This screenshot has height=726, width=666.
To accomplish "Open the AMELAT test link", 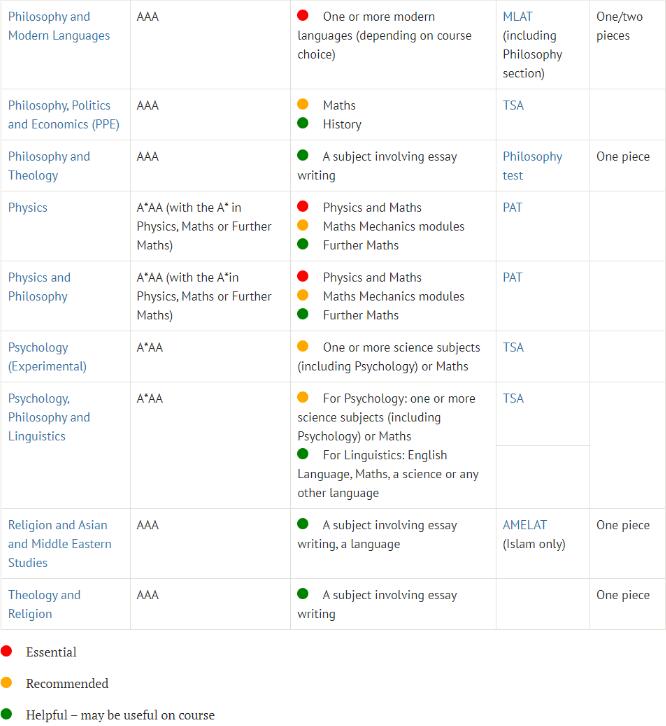I will [x=525, y=525].
